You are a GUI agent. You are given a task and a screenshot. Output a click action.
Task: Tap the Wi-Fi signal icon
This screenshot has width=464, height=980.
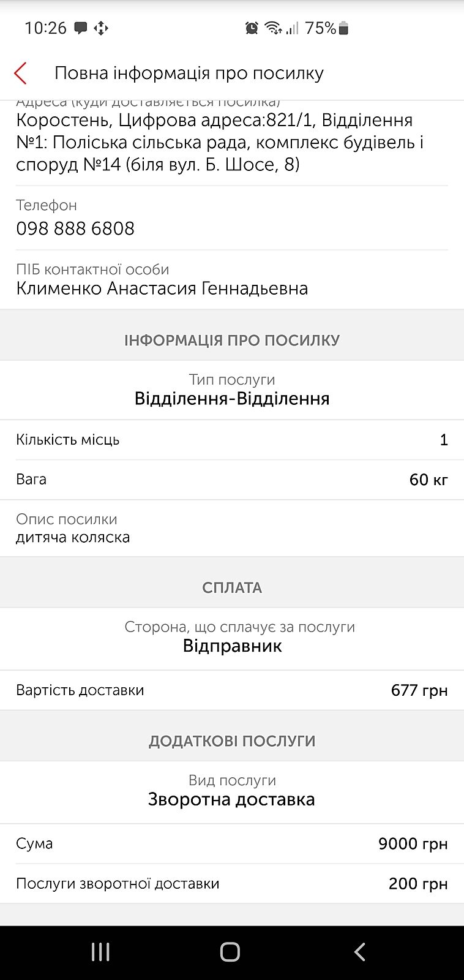(273, 28)
